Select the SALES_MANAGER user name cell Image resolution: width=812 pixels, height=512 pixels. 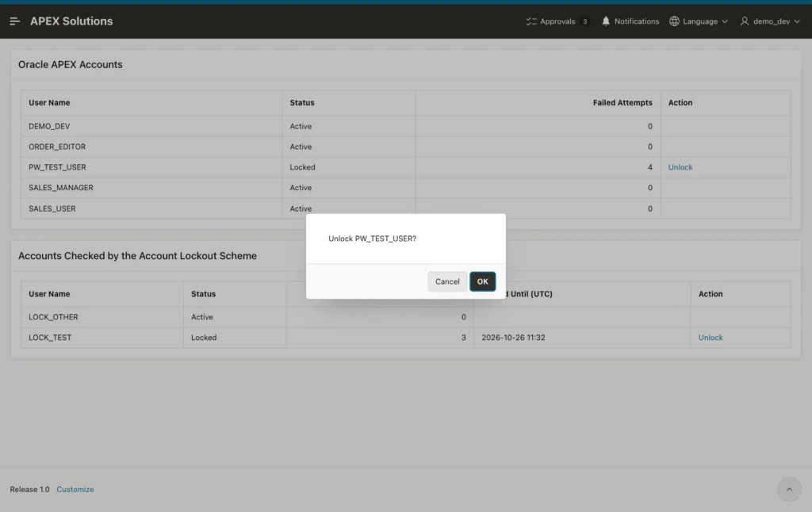pos(151,188)
